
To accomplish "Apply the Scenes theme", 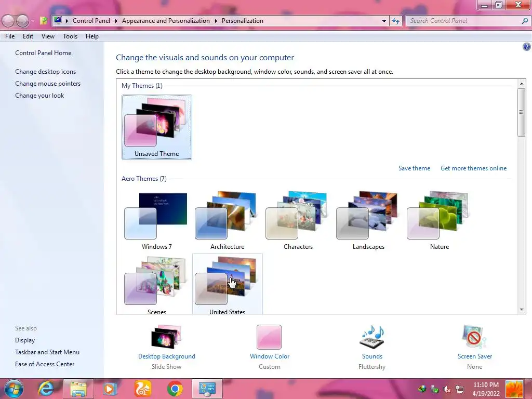I will [x=156, y=284].
